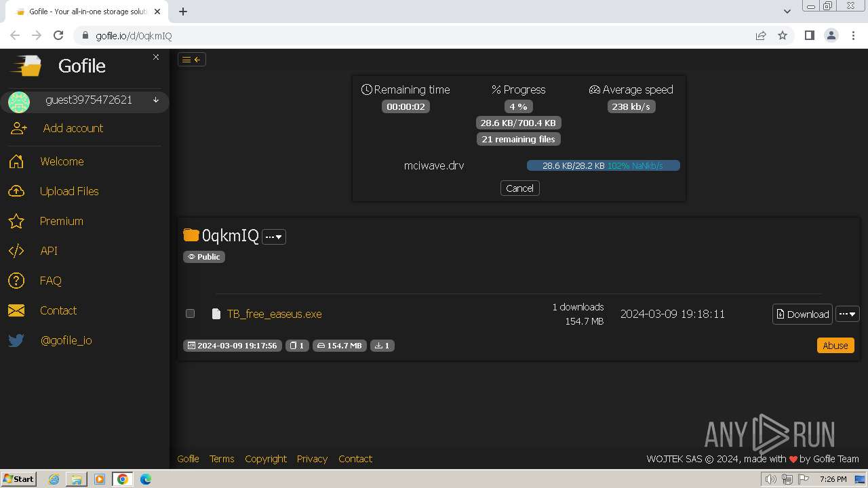868x488 pixels.
Task: Open File Explorer from taskbar
Action: 77,479
